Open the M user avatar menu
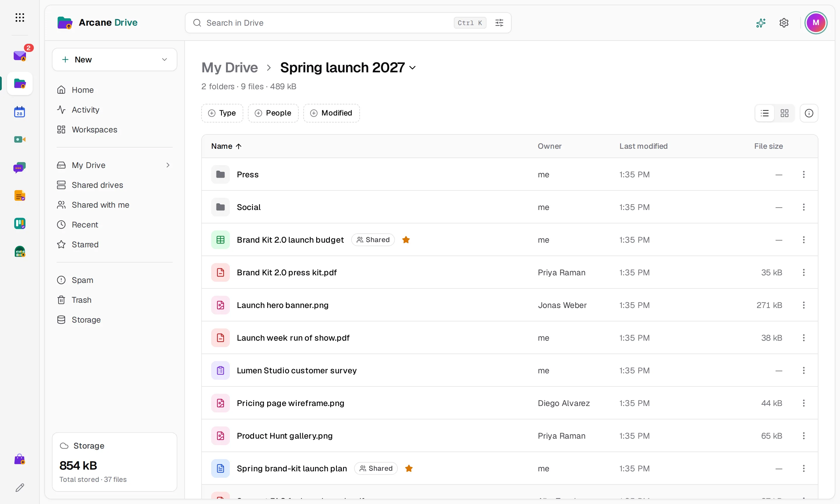 pyautogui.click(x=816, y=23)
